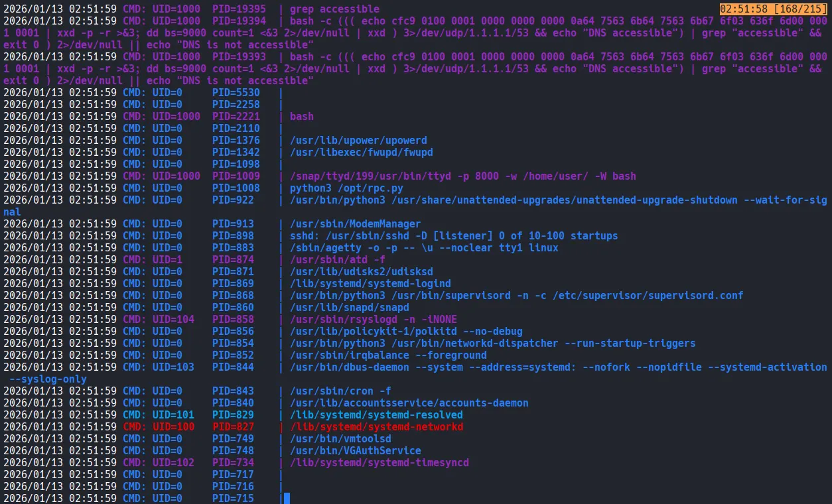832x504 pixels.
Task: Click the dbus-daemon command text
Action: [x=557, y=367]
